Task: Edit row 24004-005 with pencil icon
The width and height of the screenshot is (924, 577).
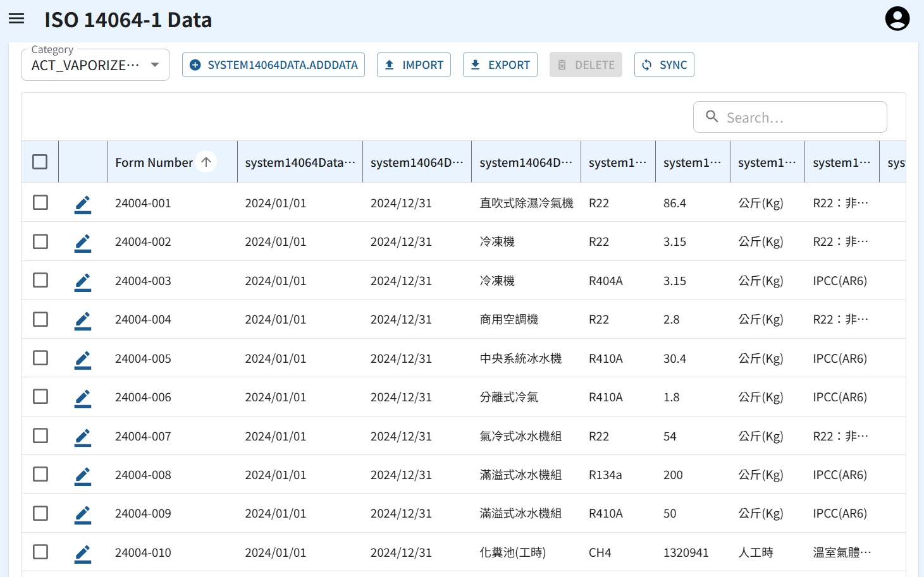Action: pos(83,359)
